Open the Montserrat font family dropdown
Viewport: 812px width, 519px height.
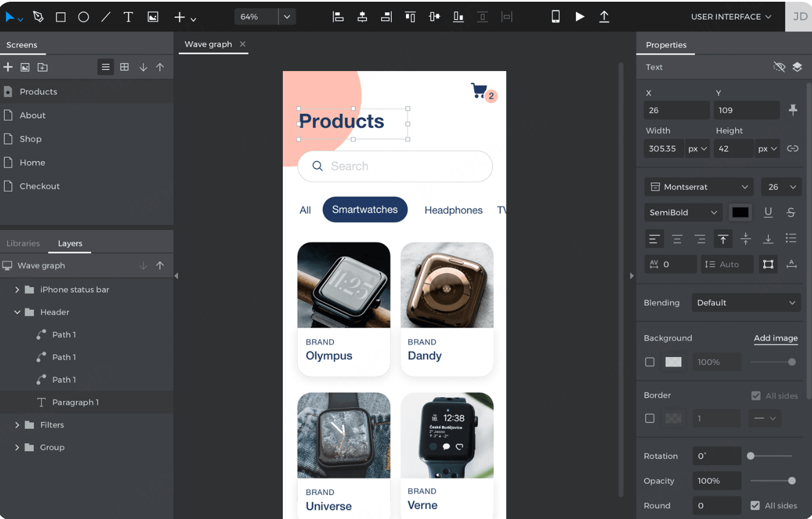(x=698, y=187)
